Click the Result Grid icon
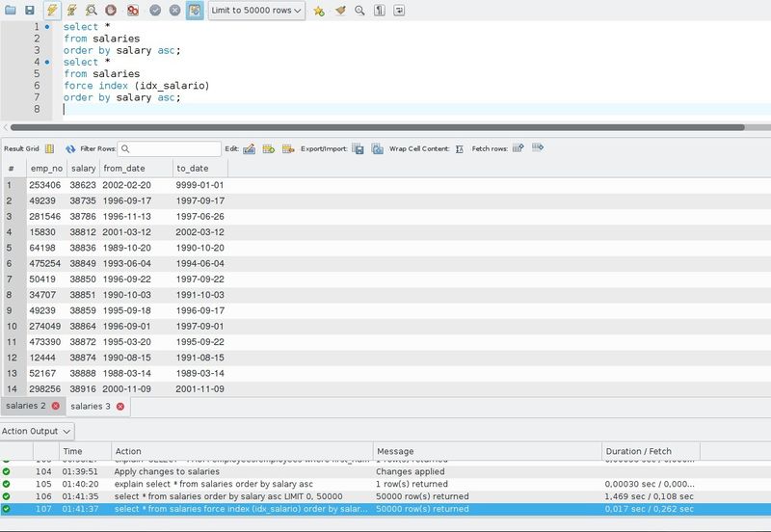Image resolution: width=771 pixels, height=532 pixels. click(50, 148)
